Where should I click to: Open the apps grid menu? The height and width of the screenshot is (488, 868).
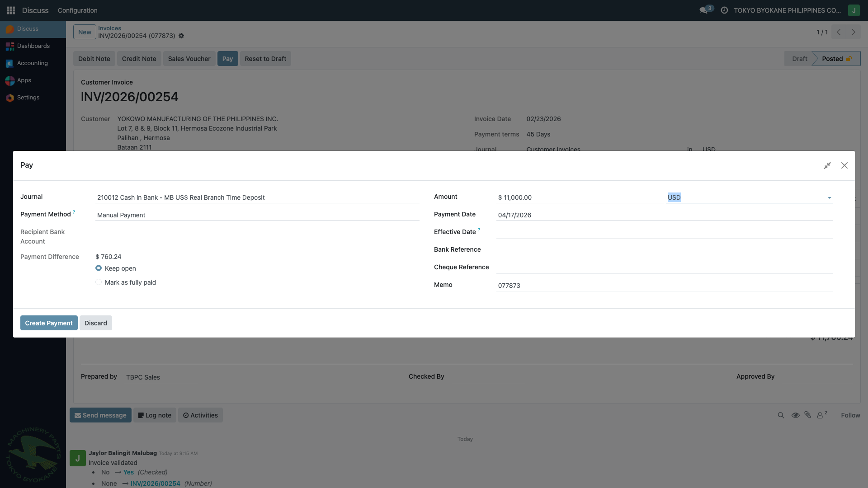10,10
